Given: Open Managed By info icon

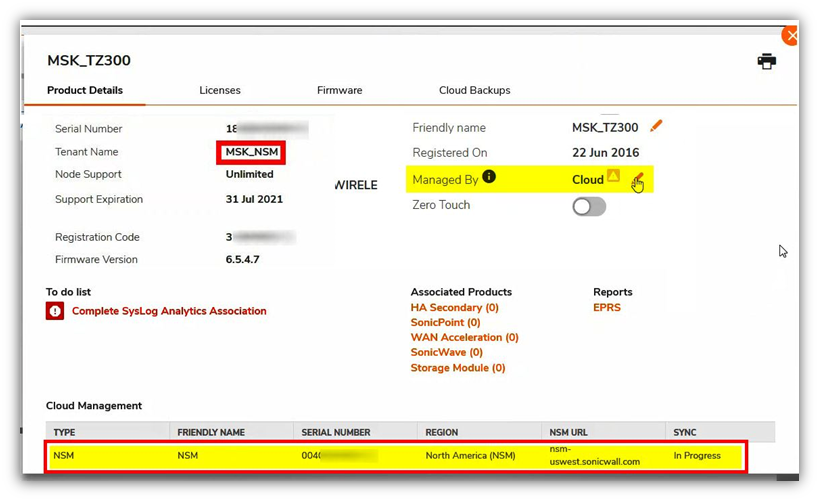Looking at the screenshot, I should click(489, 177).
